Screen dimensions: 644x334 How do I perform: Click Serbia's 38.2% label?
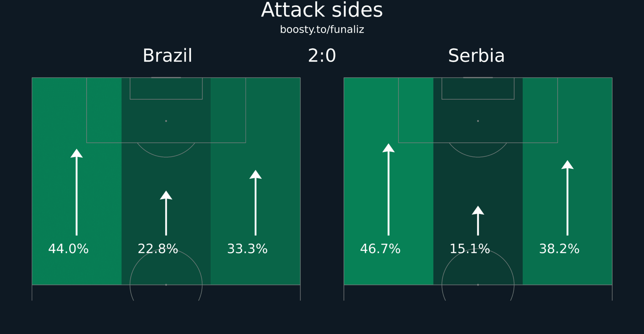[x=559, y=249]
